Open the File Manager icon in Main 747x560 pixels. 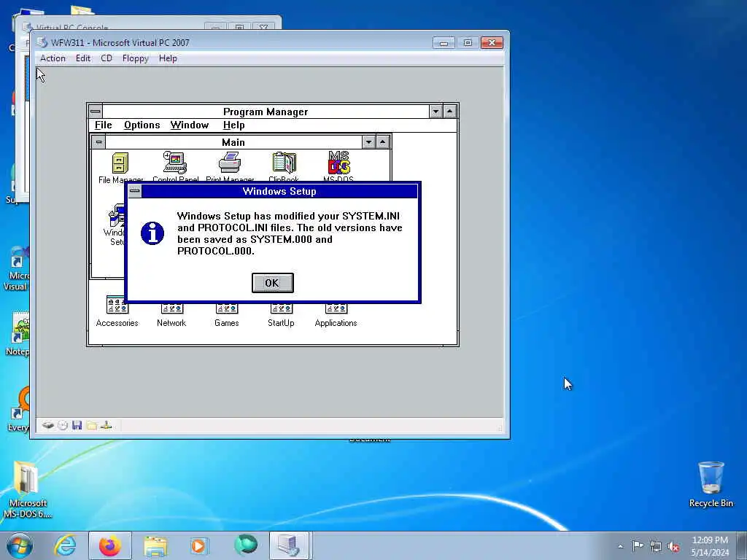click(120, 163)
